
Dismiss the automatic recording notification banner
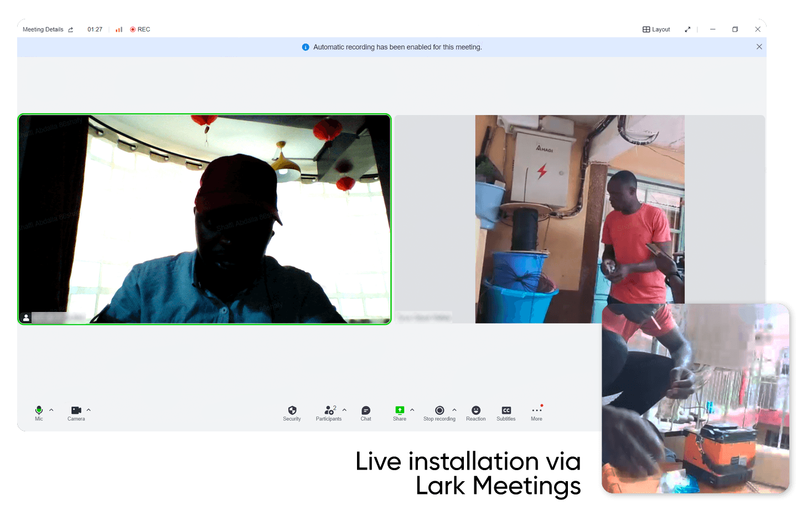tap(759, 47)
